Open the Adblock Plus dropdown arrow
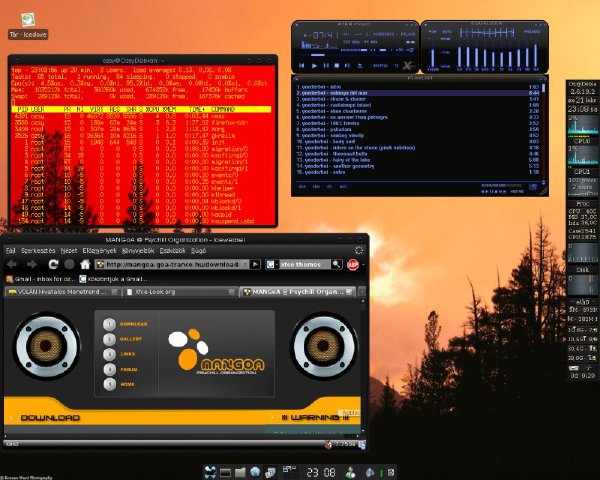 point(363,264)
